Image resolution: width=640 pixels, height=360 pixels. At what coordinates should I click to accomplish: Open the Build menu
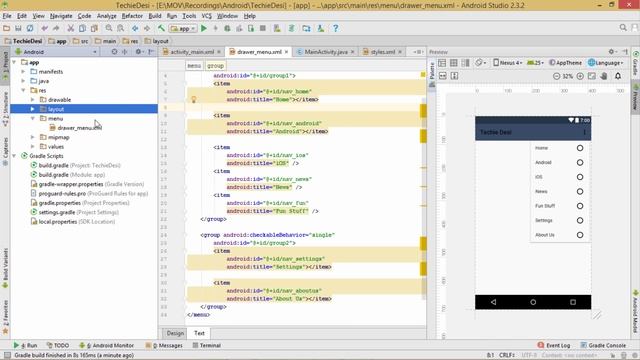[155, 16]
